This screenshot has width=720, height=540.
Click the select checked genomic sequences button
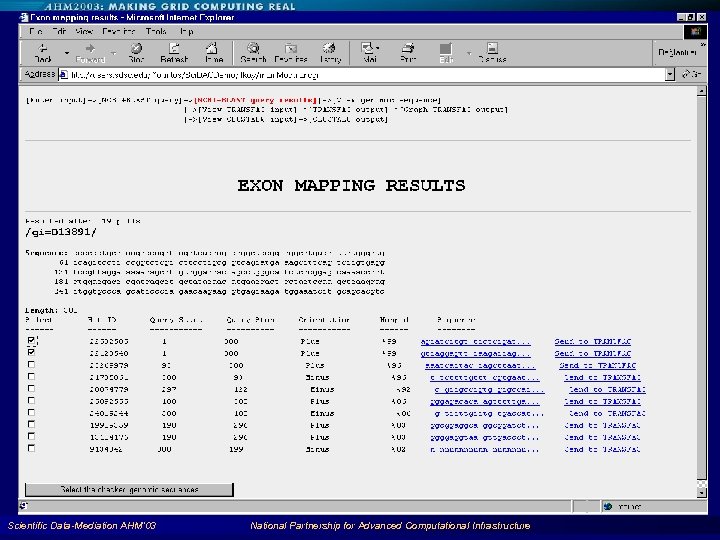pyautogui.click(x=130, y=490)
